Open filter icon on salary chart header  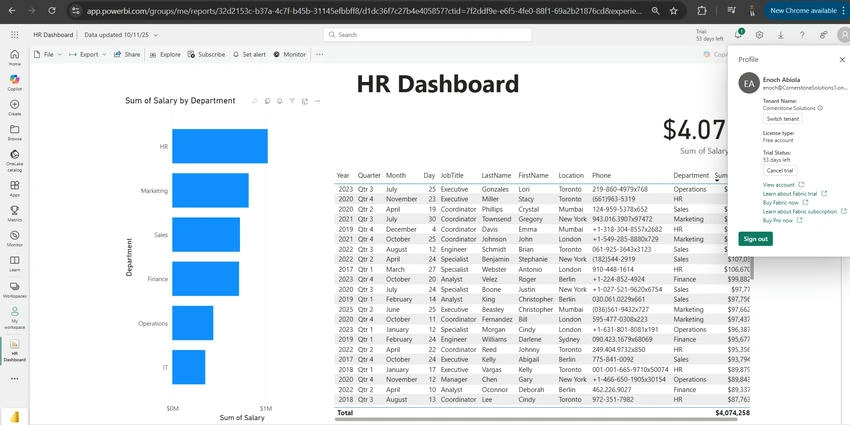pyautogui.click(x=292, y=101)
